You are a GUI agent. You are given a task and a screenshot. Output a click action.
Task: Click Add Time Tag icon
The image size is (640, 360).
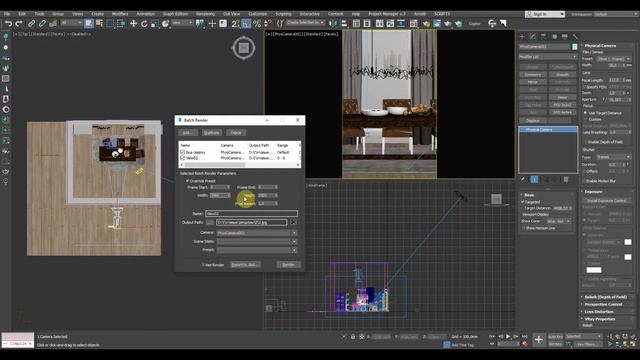(447, 345)
